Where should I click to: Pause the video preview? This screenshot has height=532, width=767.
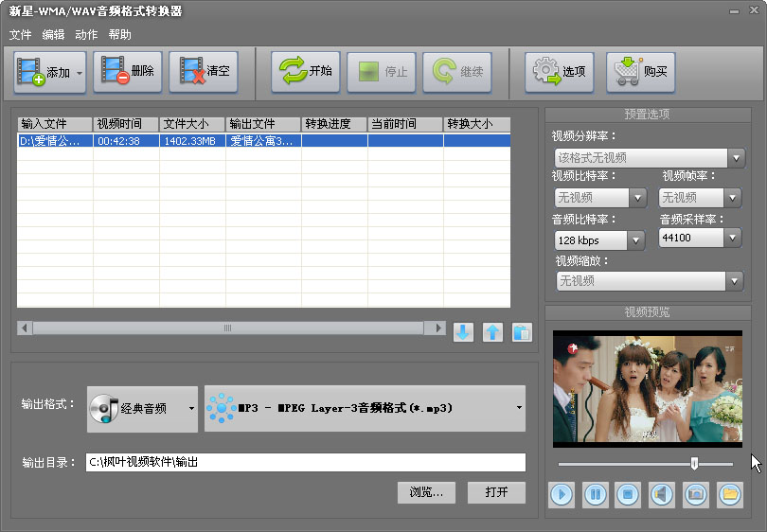596,493
